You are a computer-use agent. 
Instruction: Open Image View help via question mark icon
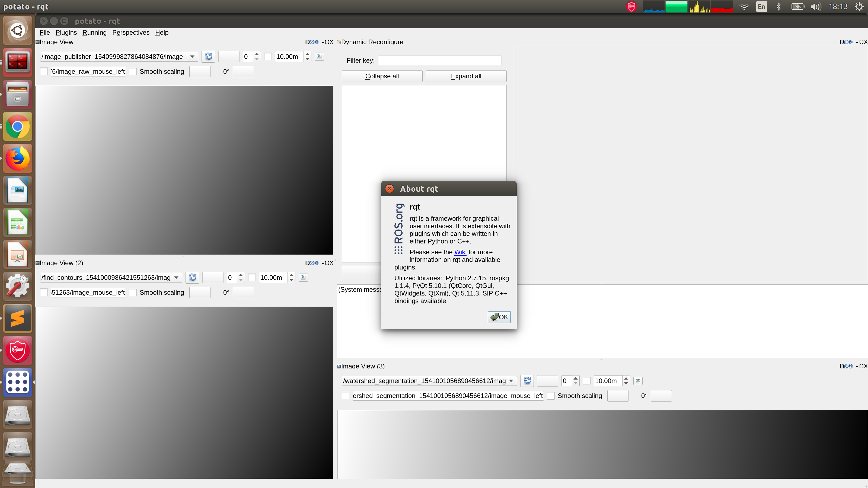click(316, 42)
